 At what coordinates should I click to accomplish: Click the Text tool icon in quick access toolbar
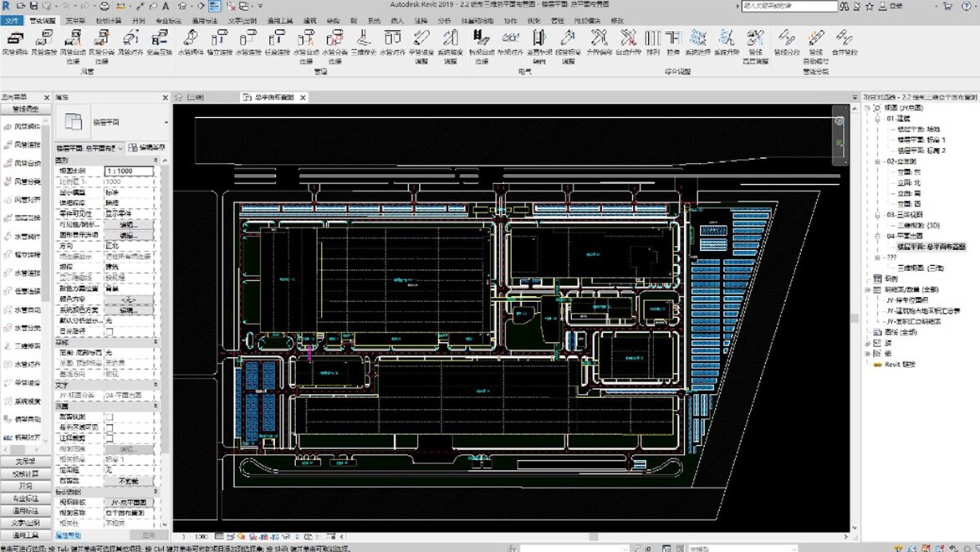click(x=166, y=6)
